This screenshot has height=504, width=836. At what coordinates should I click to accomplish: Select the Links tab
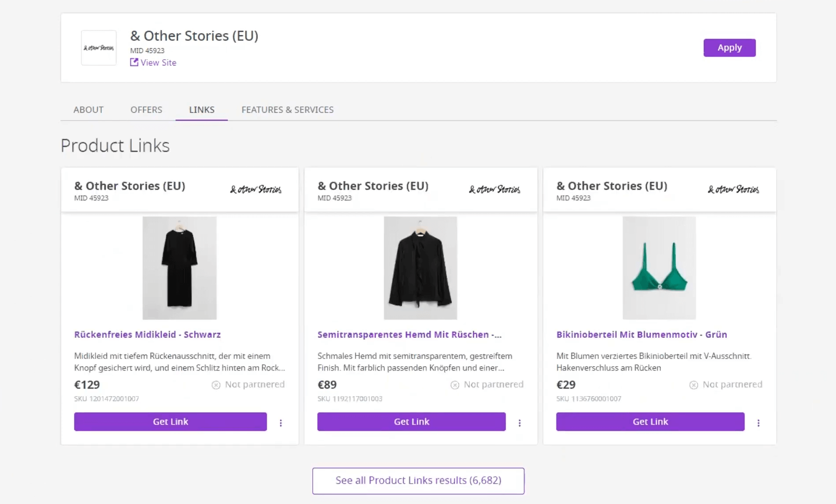[202, 110]
